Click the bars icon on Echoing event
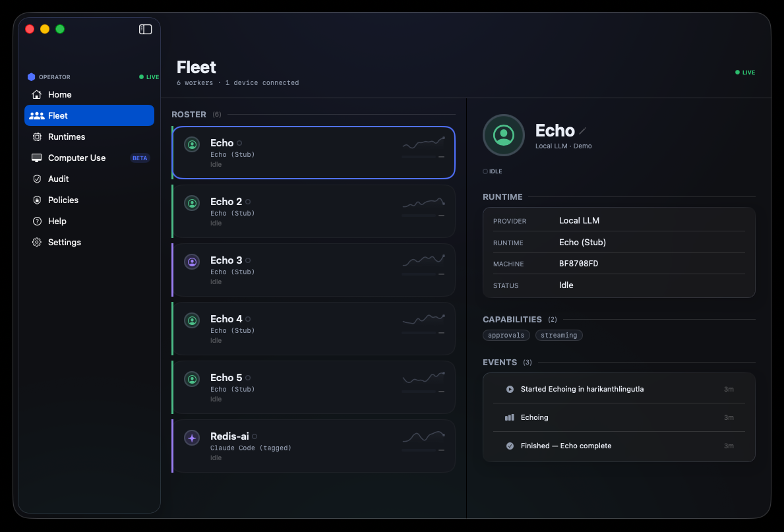This screenshot has height=532, width=784. (x=510, y=417)
